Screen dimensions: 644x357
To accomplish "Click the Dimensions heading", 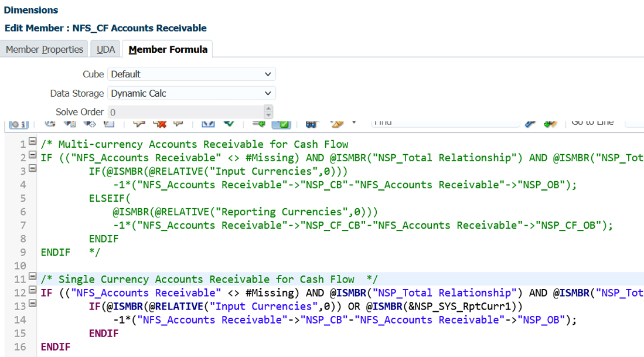I will 31,10.
